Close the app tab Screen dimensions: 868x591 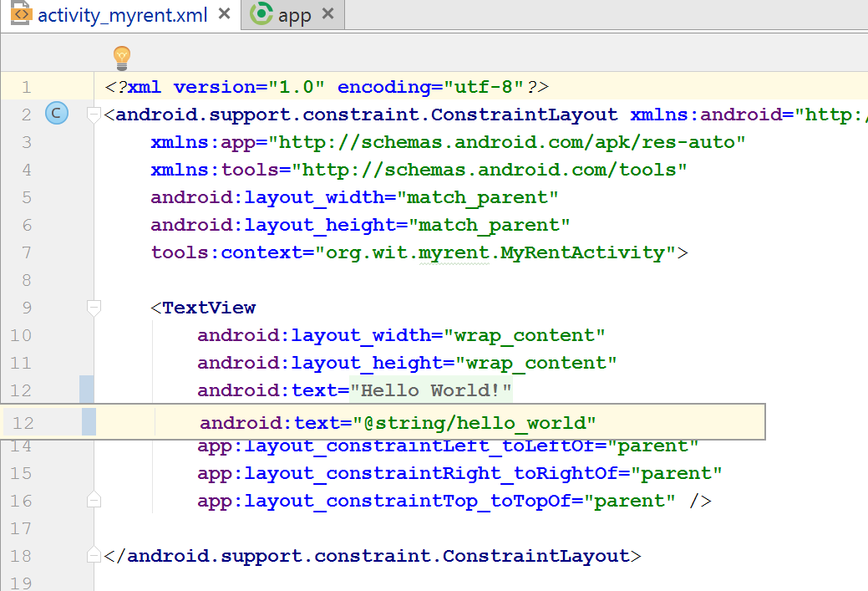point(328,13)
